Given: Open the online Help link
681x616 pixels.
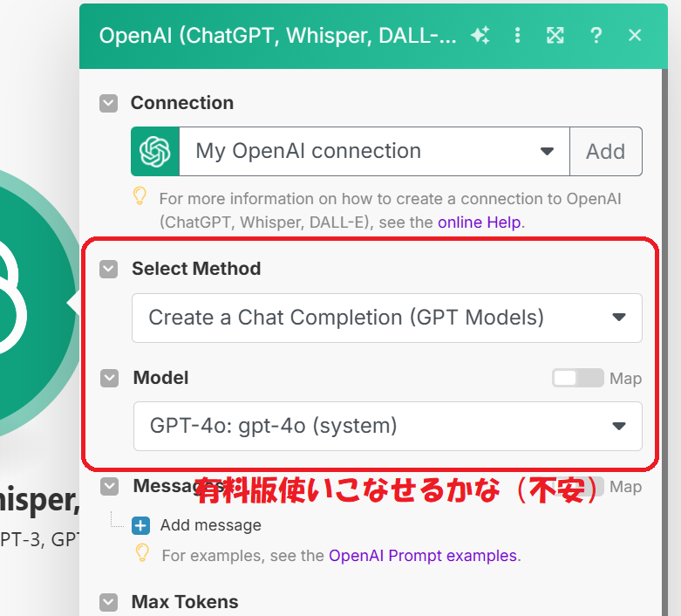Looking at the screenshot, I should tap(479, 222).
